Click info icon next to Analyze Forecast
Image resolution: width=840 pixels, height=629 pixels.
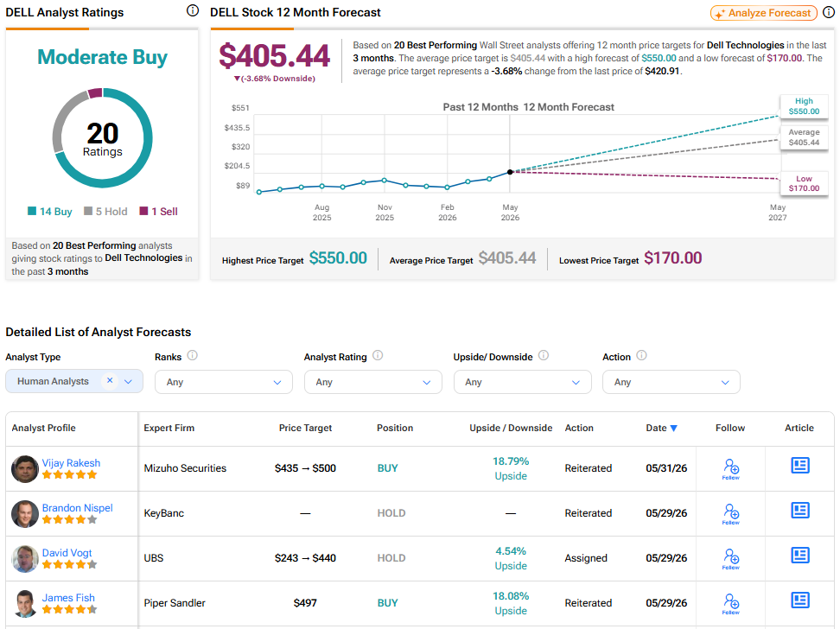(828, 12)
